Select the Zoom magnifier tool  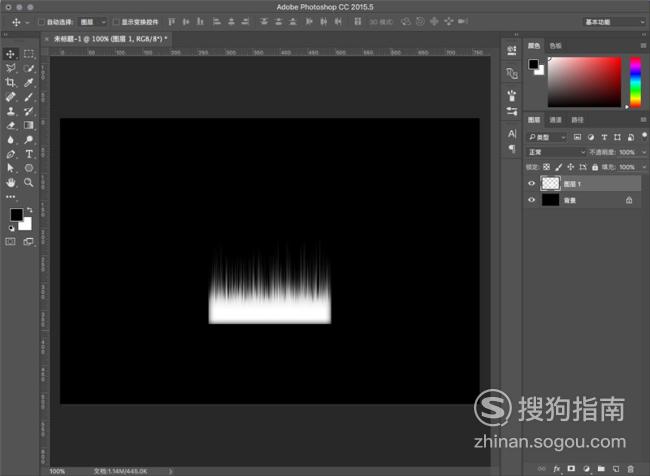coord(29,182)
